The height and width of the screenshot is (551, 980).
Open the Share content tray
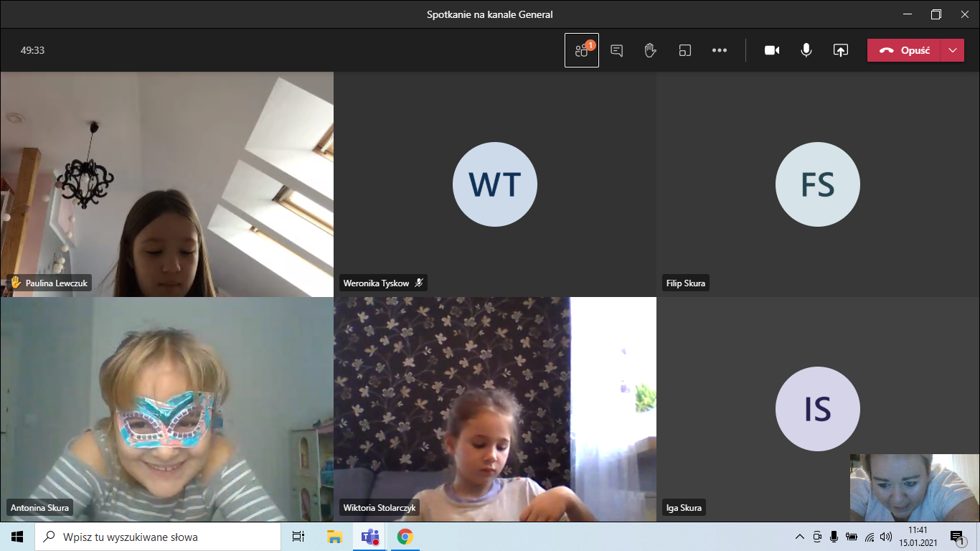click(x=841, y=50)
